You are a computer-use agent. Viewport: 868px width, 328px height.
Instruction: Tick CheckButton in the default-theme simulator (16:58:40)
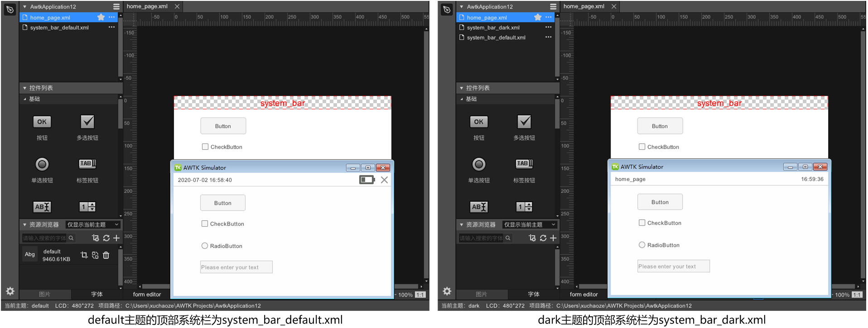pyautogui.click(x=205, y=223)
